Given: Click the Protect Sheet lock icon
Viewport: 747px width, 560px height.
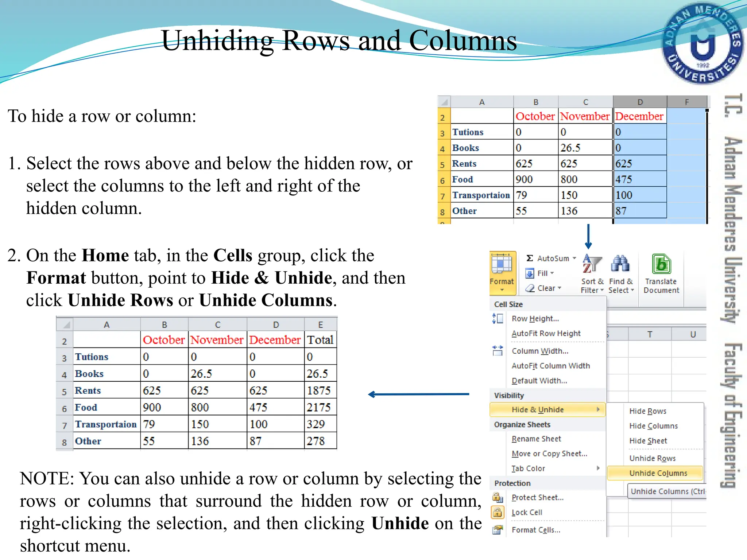Looking at the screenshot, I should pos(498,497).
